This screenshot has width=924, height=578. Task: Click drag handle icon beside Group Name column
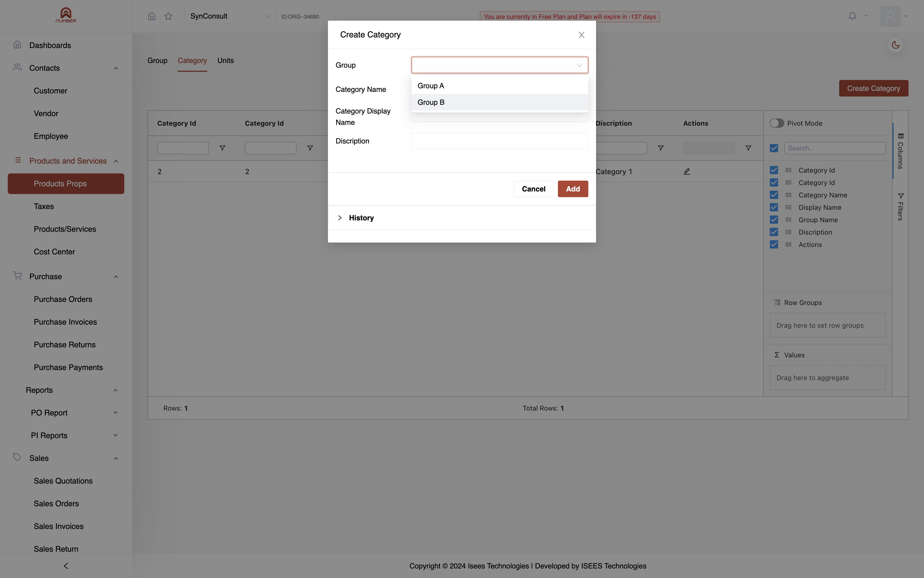coord(788,220)
